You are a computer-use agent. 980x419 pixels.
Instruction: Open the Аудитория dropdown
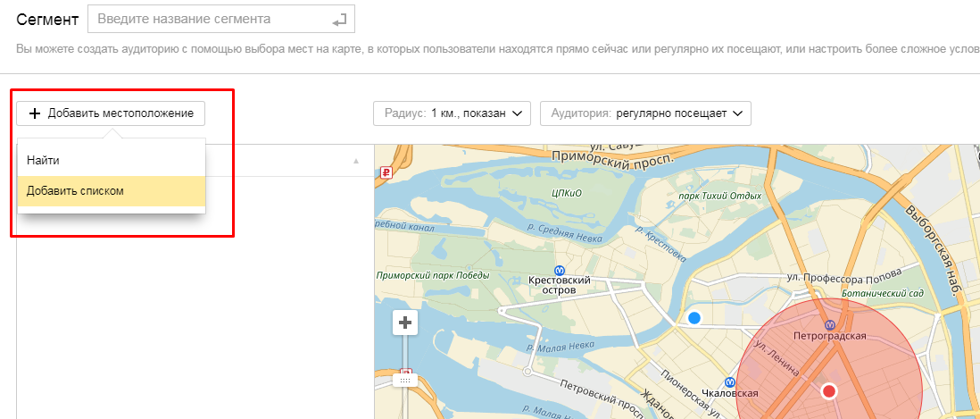tap(645, 113)
